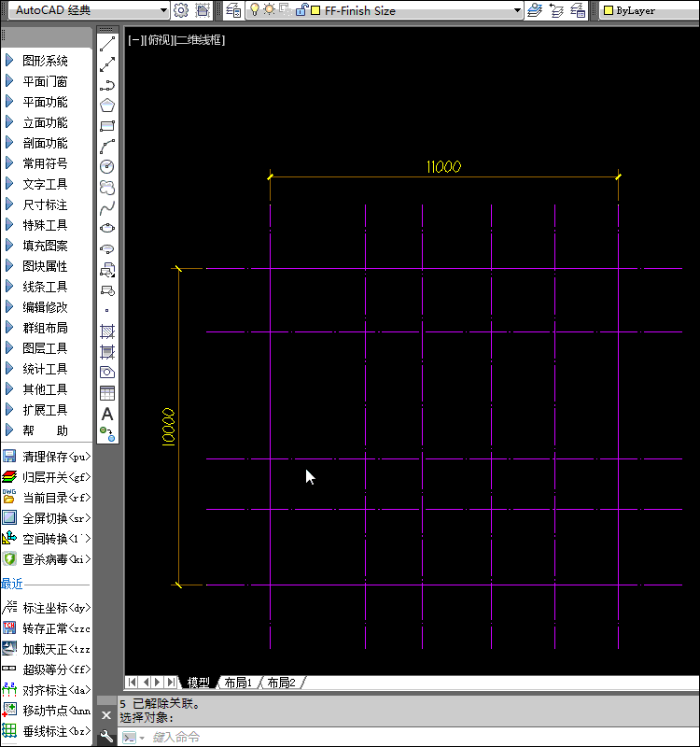Open the ByLayer color dropdown
Screen dimensions: 700x747
pyautogui.click(x=650, y=10)
